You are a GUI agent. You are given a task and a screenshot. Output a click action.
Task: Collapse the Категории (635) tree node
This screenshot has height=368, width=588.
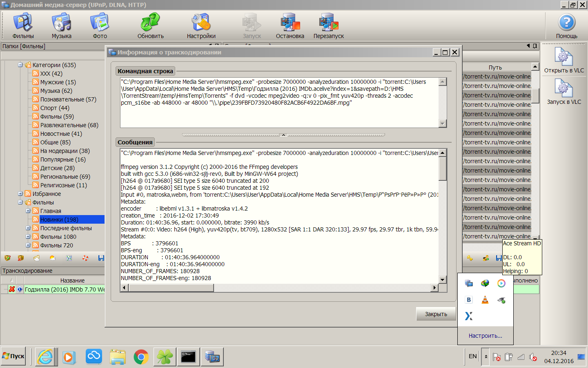click(x=20, y=65)
